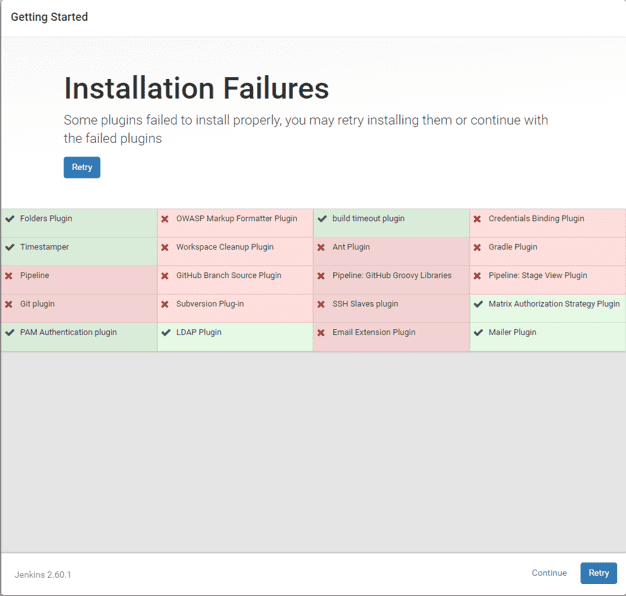Click the checkmark icon beside Folders Plugin
The height and width of the screenshot is (596, 626).
pos(10,219)
